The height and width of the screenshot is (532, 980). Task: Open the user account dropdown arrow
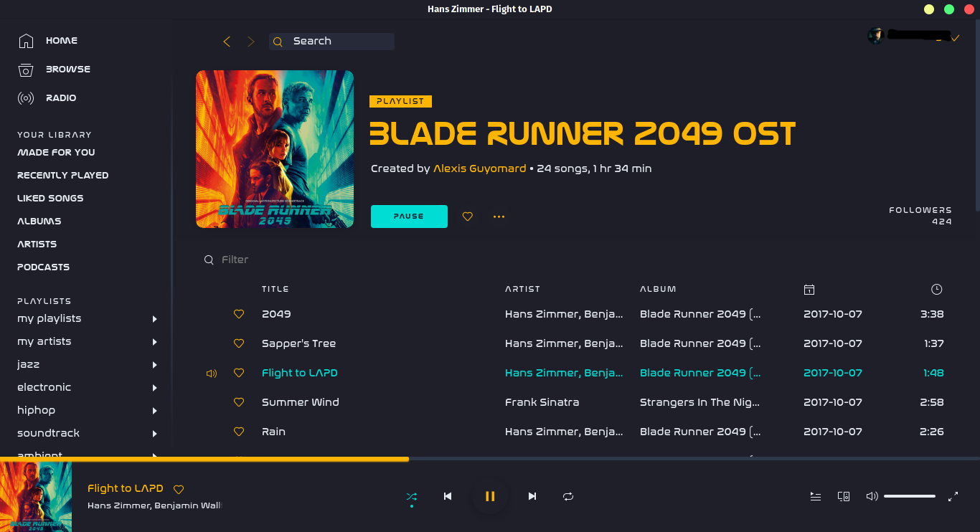click(x=955, y=38)
